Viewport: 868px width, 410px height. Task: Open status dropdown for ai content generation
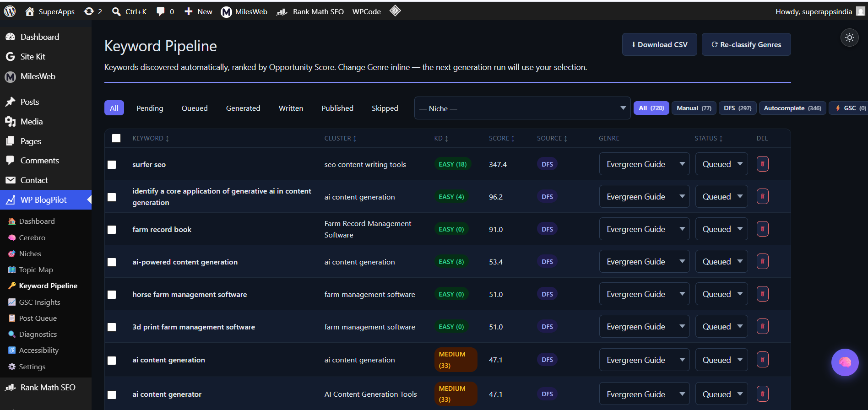pyautogui.click(x=722, y=360)
